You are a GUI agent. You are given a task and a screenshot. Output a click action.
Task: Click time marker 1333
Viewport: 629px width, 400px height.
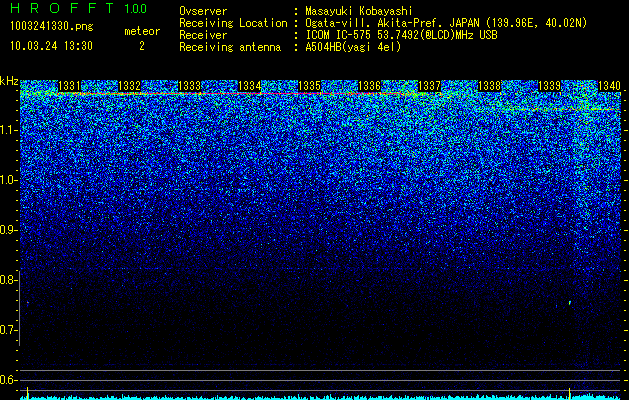click(x=189, y=86)
